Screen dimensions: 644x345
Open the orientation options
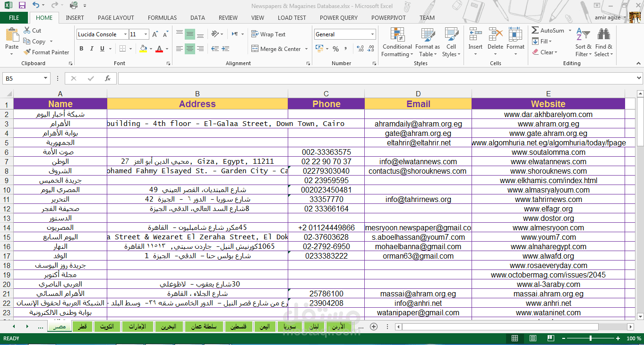217,34
